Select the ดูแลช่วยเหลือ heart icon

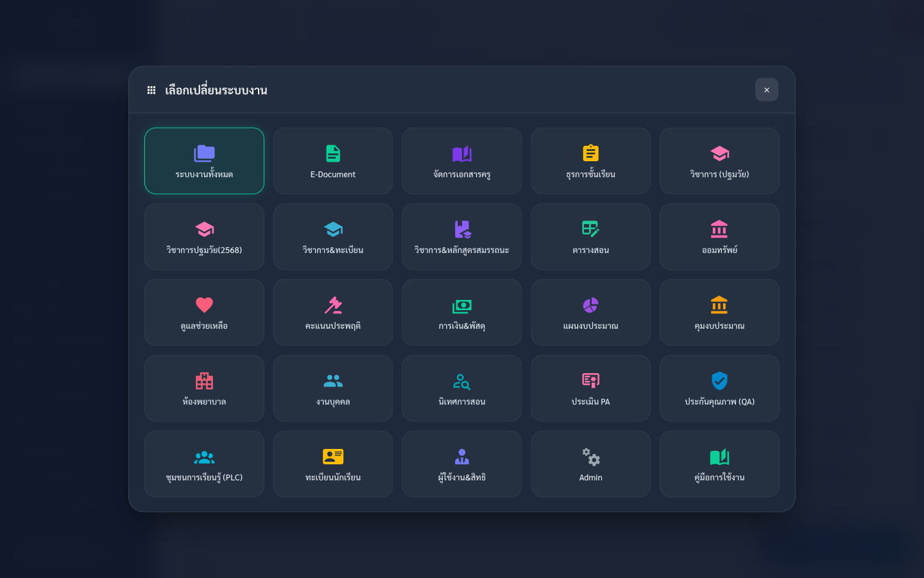(204, 305)
